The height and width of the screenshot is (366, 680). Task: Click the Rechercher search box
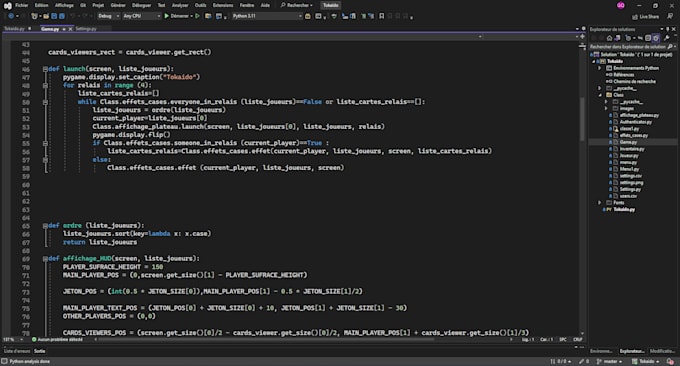[x=297, y=5]
